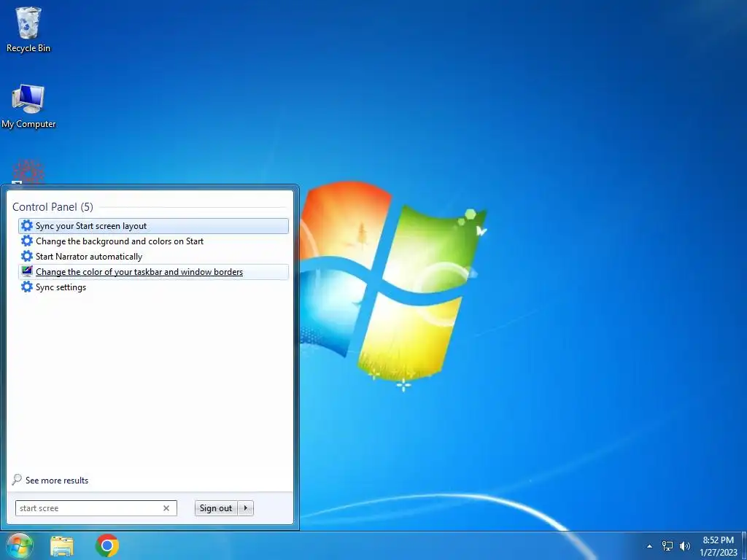Click monitor icon beside Change the color of your taskbar
Image resolution: width=747 pixels, height=560 pixels.
pyautogui.click(x=27, y=271)
